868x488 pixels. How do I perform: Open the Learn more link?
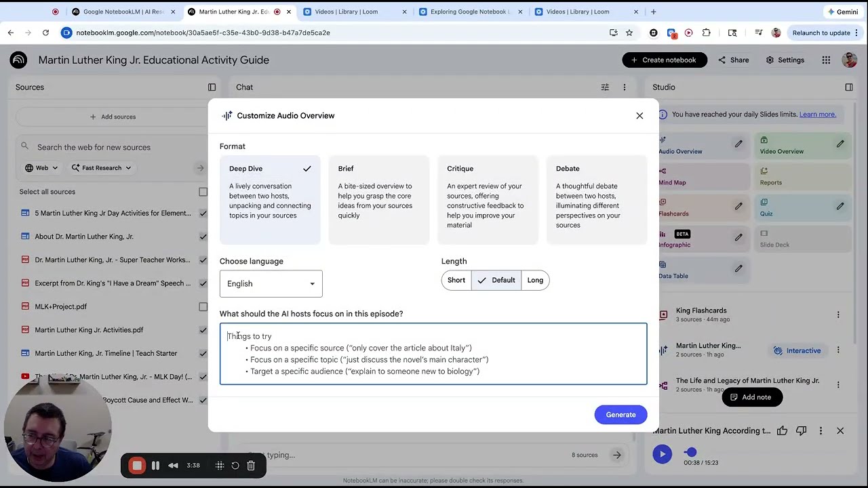point(817,115)
